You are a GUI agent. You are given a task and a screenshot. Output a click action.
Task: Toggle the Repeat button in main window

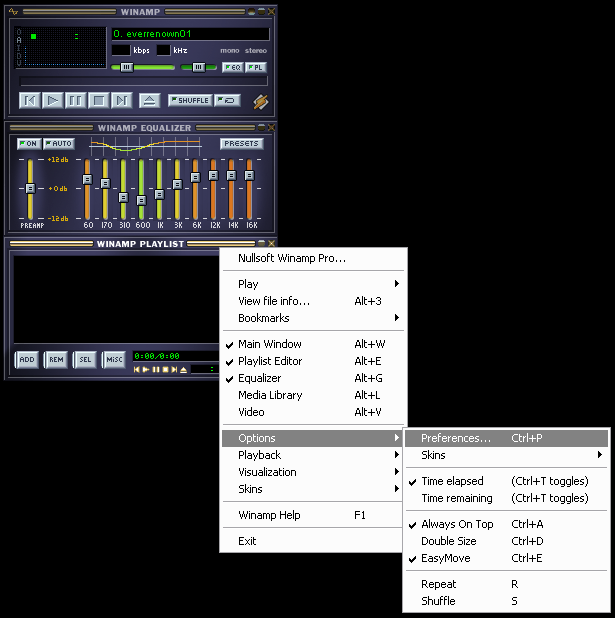(x=227, y=101)
